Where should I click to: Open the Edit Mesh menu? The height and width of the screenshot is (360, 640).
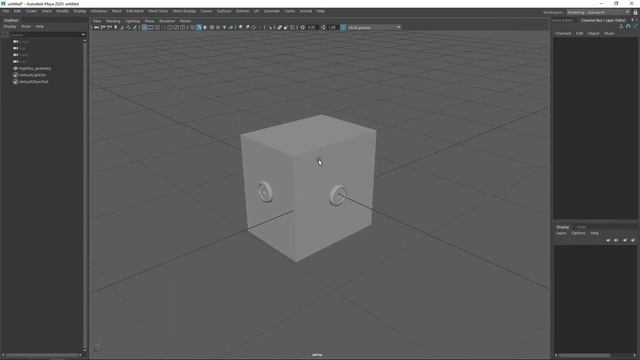[135, 11]
